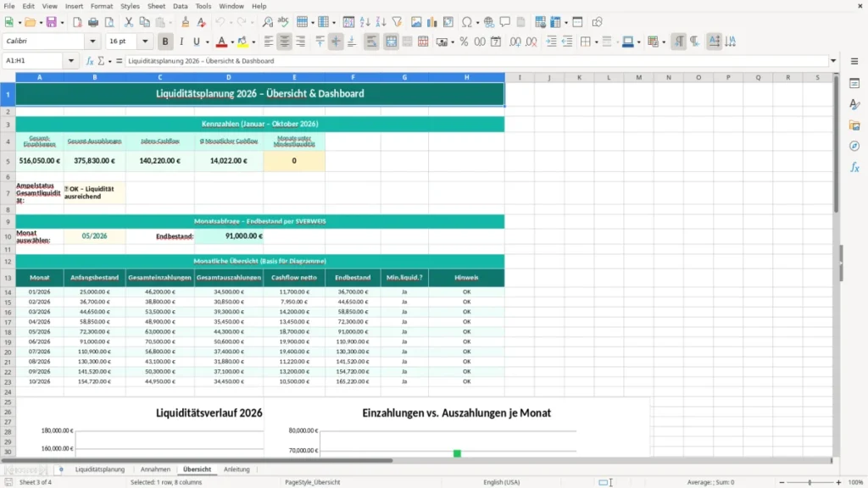Insert Image icon

[x=416, y=22]
